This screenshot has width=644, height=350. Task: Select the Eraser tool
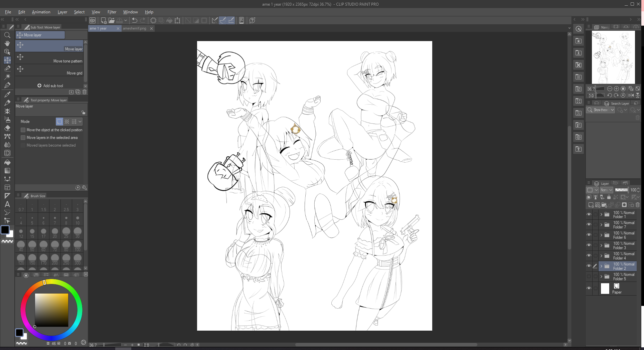(7, 128)
